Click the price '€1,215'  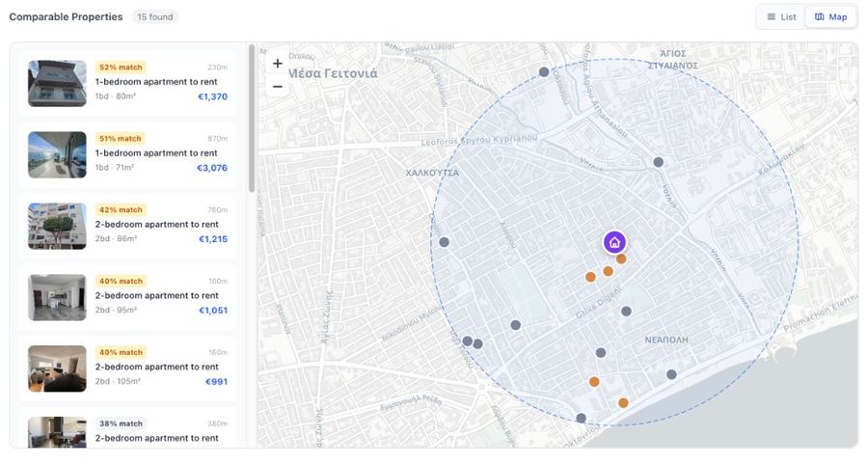[x=213, y=239]
